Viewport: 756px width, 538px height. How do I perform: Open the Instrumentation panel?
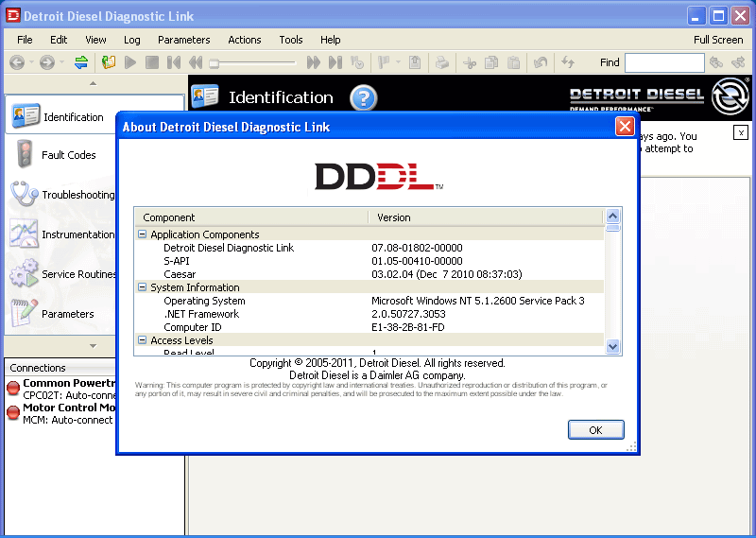pyautogui.click(x=77, y=234)
